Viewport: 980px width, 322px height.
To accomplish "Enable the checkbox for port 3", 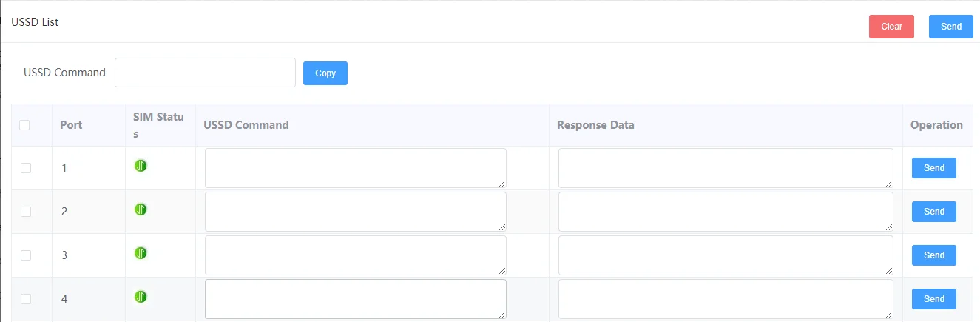I will (26, 255).
